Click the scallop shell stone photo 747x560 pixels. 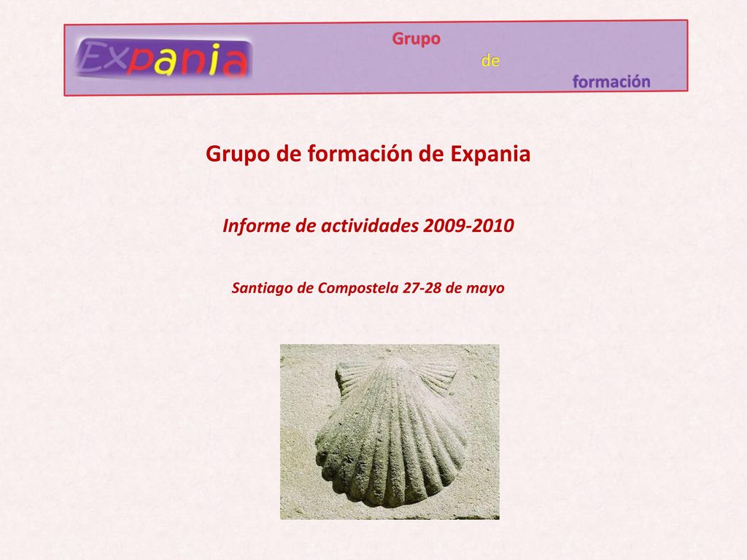[x=390, y=432]
